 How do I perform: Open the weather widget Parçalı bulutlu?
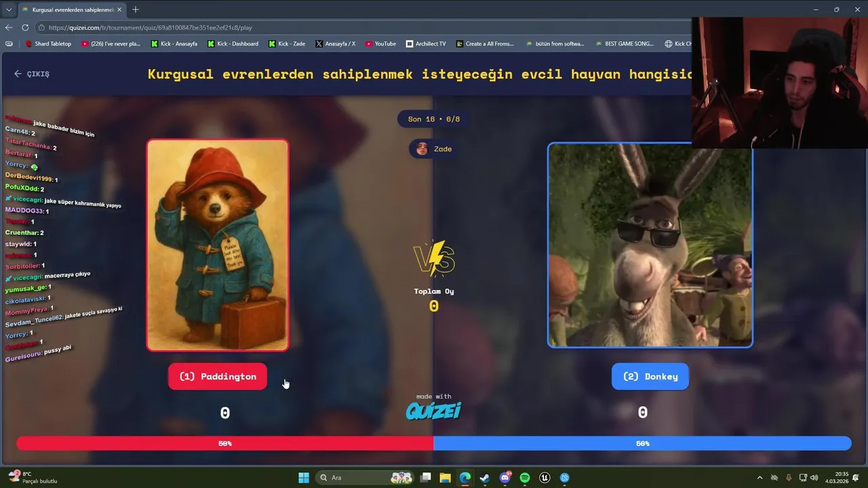click(32, 478)
